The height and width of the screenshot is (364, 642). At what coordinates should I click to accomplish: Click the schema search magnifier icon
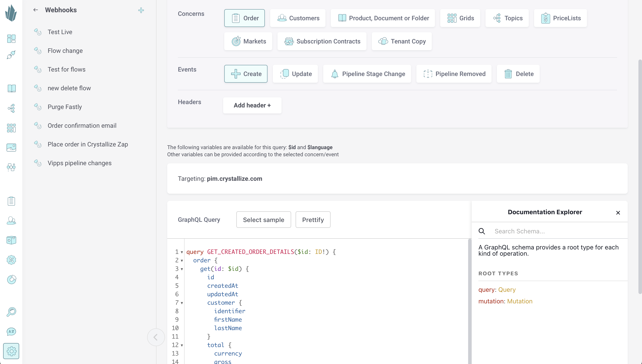(x=482, y=231)
